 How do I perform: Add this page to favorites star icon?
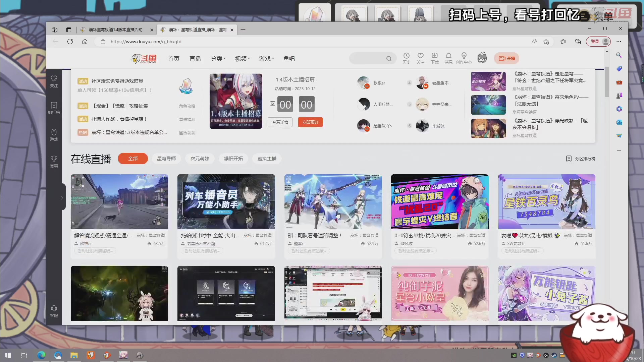tap(546, 42)
